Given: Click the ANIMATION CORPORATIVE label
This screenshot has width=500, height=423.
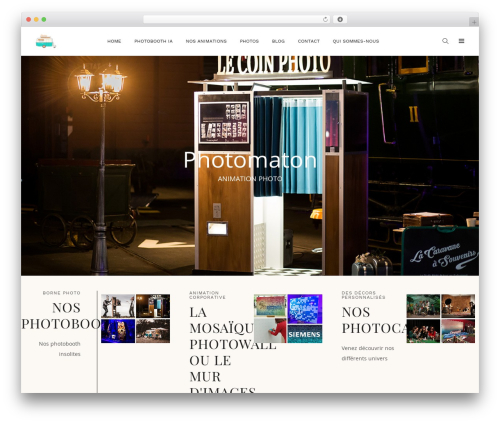Looking at the screenshot, I should (x=207, y=295).
